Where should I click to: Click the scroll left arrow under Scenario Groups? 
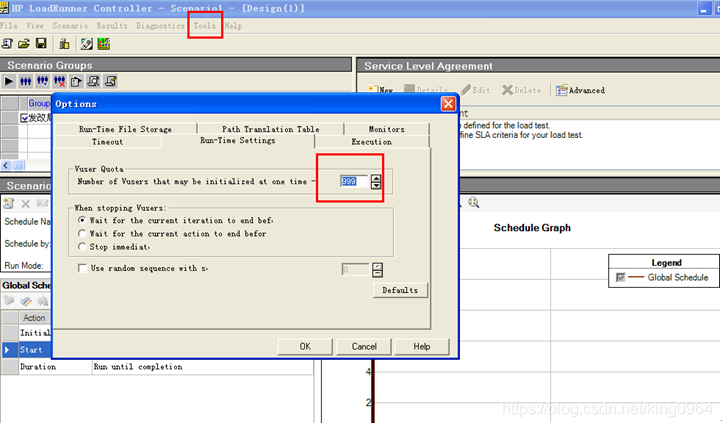click(6, 165)
